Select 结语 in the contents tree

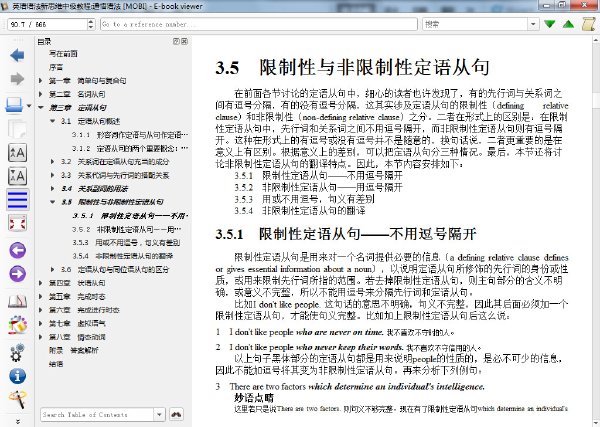(x=56, y=364)
